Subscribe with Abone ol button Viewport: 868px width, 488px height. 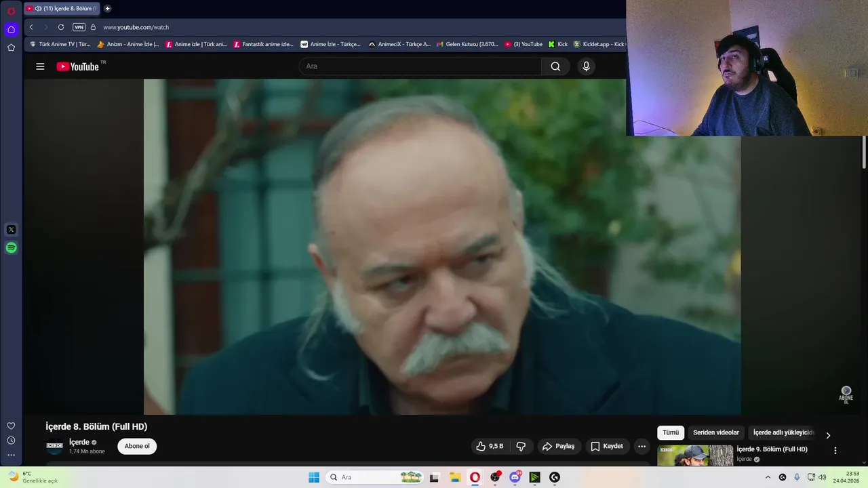click(137, 446)
